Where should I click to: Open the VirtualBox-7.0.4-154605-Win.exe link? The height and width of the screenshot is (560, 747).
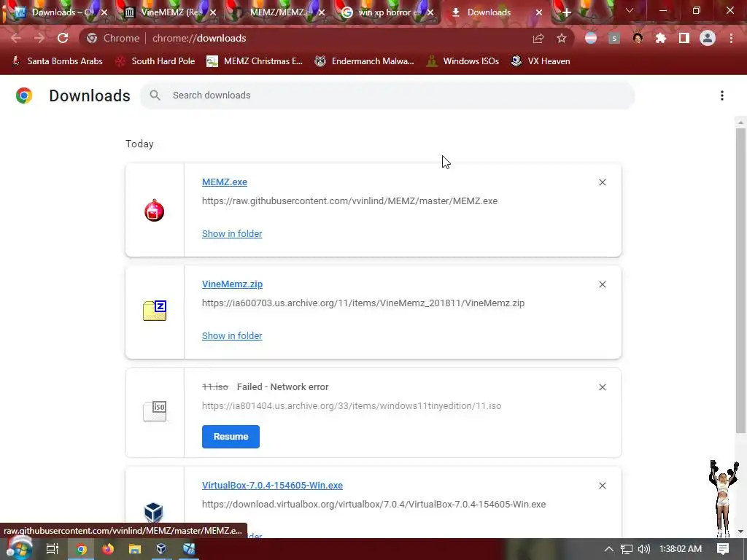click(x=272, y=485)
